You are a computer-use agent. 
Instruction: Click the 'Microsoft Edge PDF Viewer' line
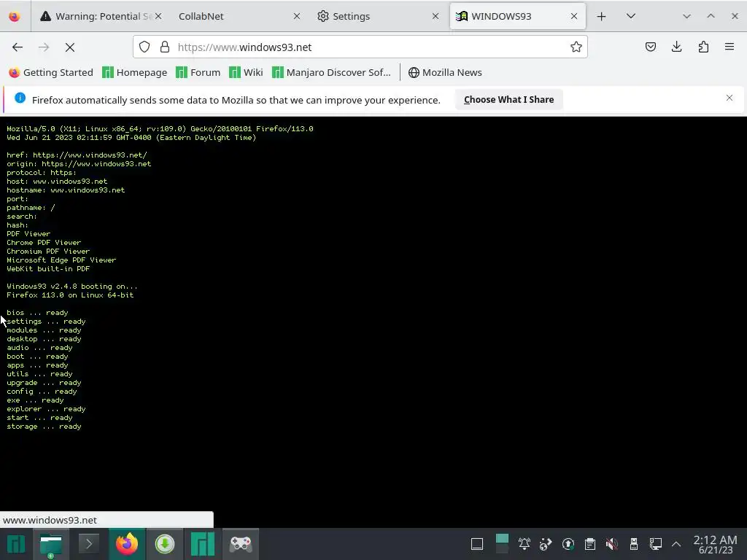coord(61,260)
